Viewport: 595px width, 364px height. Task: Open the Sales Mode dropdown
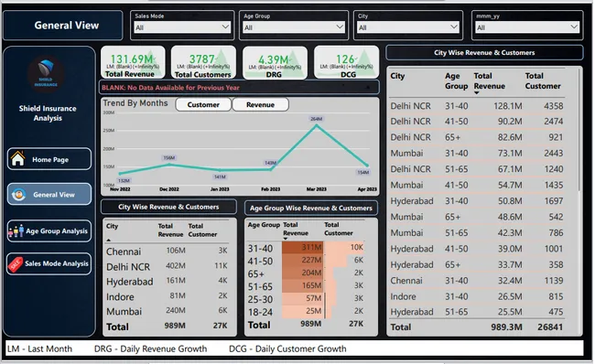(x=182, y=27)
